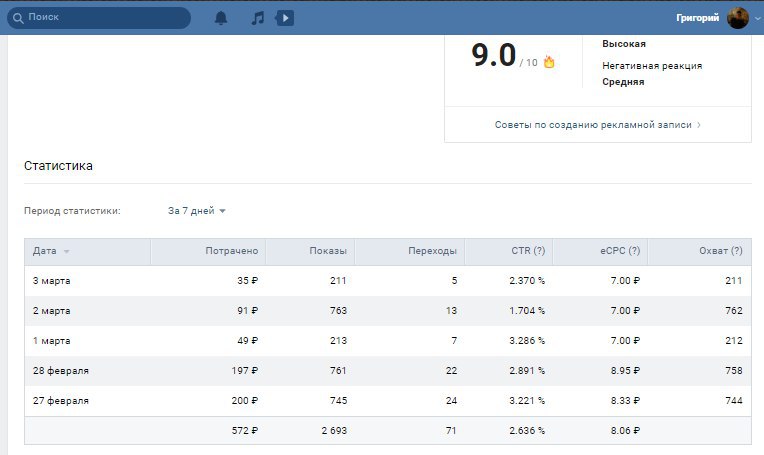
Task: Click the 200 ₽ spent value
Action: (245, 401)
